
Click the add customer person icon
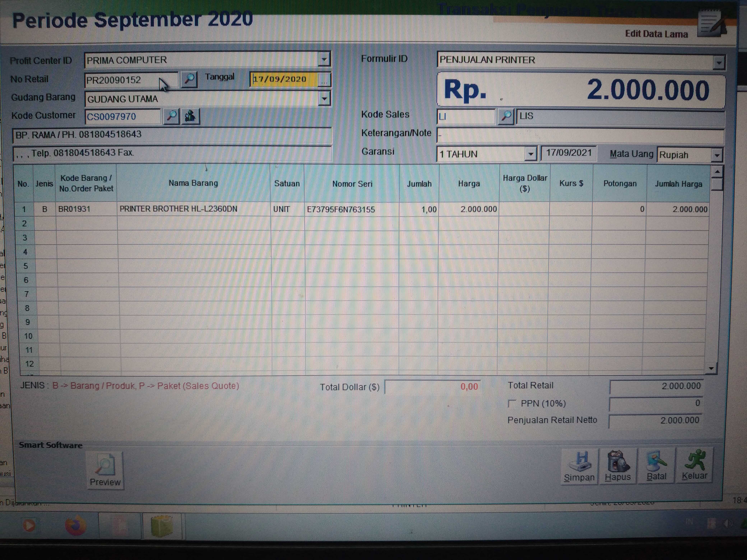point(191,116)
